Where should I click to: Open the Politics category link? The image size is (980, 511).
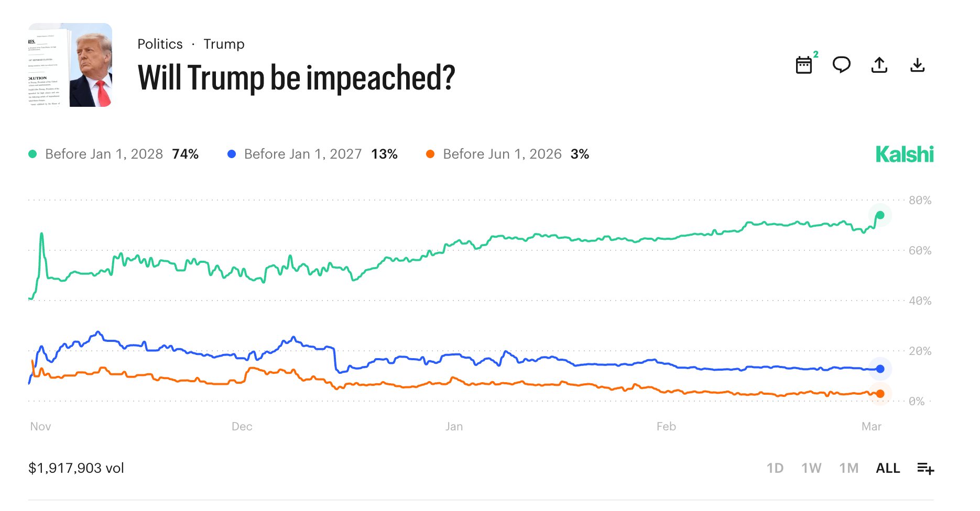[x=160, y=44]
